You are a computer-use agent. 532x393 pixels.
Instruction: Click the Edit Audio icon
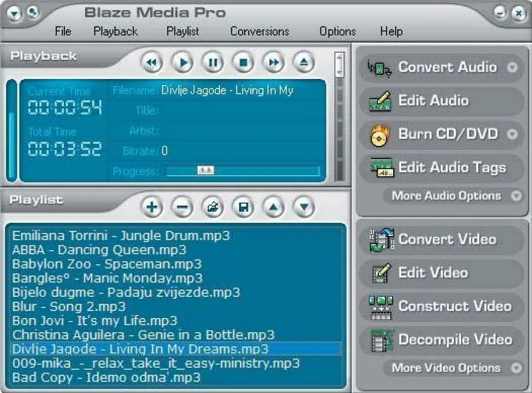coord(380,101)
